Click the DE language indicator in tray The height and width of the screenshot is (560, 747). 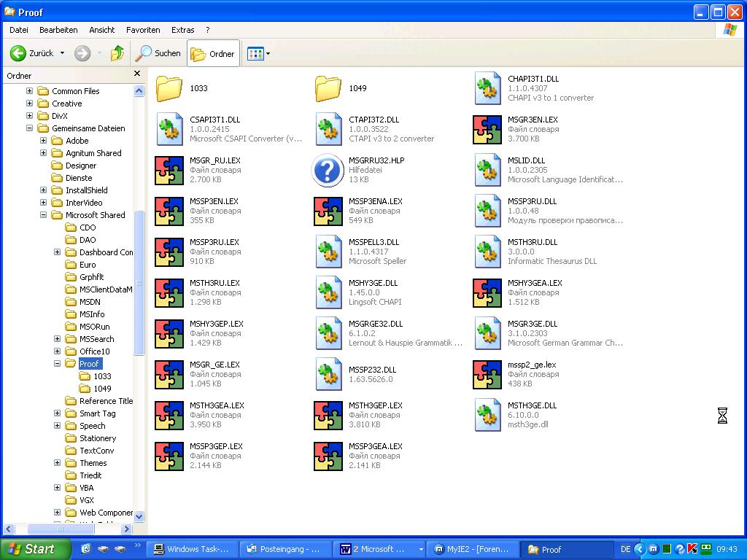pos(625,550)
